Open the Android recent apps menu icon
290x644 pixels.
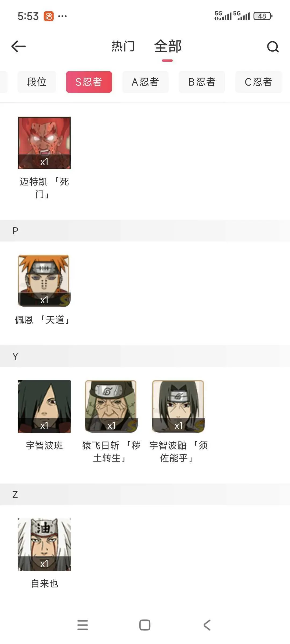coord(83,625)
